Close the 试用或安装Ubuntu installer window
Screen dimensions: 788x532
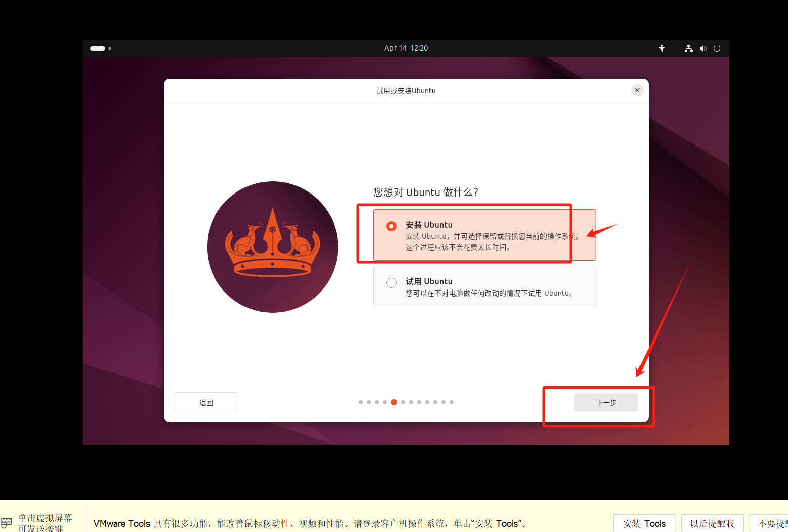coord(637,90)
